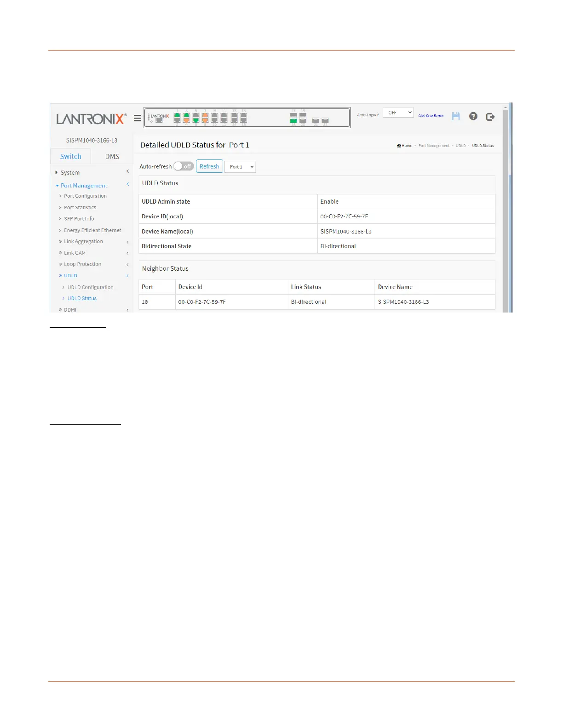This screenshot has width=563, height=728.
Task: Click the 'Click Save Button' text
Action: click(x=431, y=116)
